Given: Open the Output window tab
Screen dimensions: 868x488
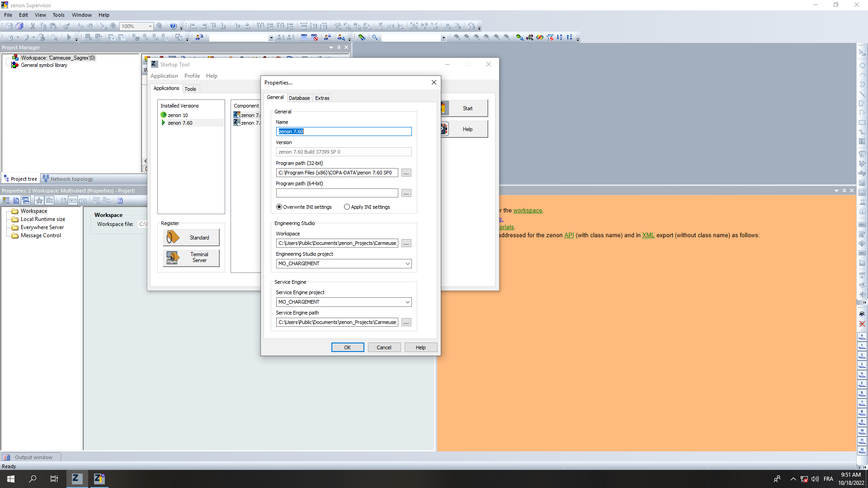Looking at the screenshot, I should (x=31, y=457).
